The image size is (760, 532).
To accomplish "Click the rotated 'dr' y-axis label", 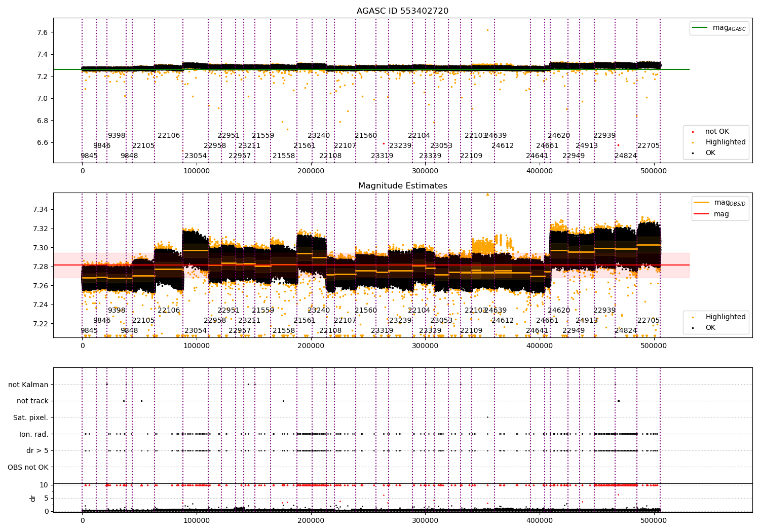I will pyautogui.click(x=33, y=498).
